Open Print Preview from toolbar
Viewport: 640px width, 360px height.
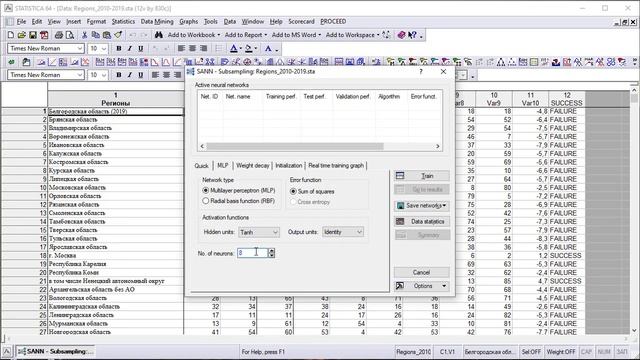tap(70, 35)
